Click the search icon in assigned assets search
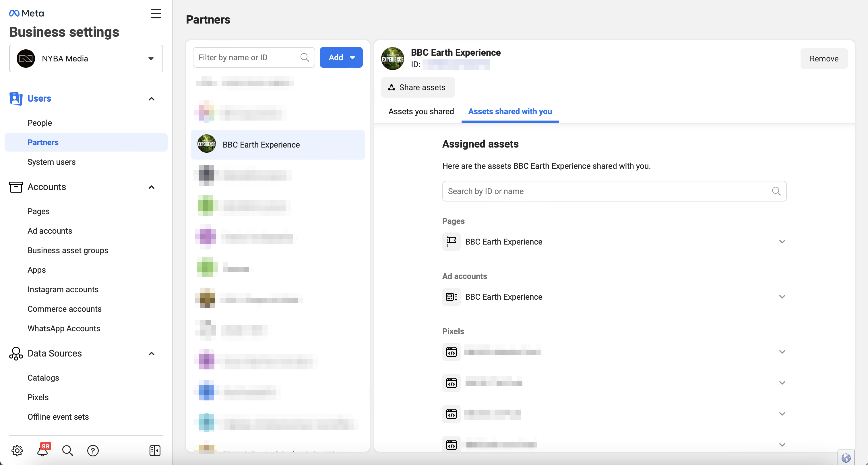The width and height of the screenshot is (868, 465). (x=776, y=191)
